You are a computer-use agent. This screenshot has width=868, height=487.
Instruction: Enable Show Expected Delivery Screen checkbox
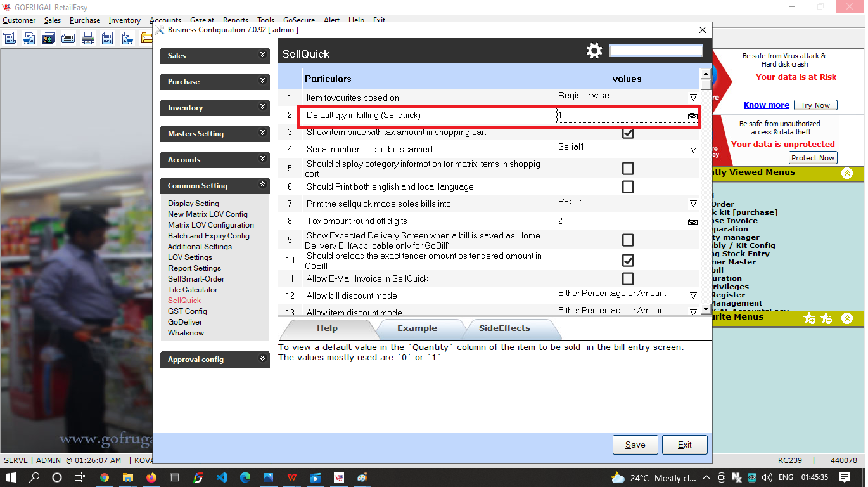628,240
